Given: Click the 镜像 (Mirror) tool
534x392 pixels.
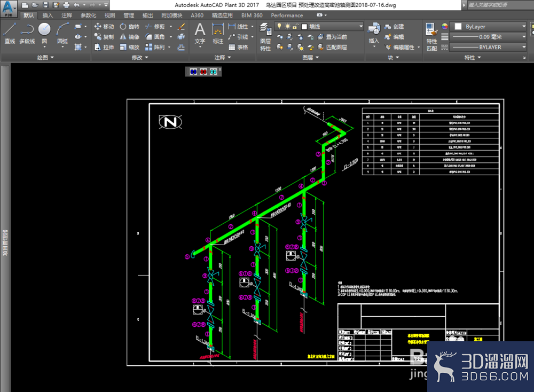Looking at the screenshot, I should pyautogui.click(x=129, y=37).
